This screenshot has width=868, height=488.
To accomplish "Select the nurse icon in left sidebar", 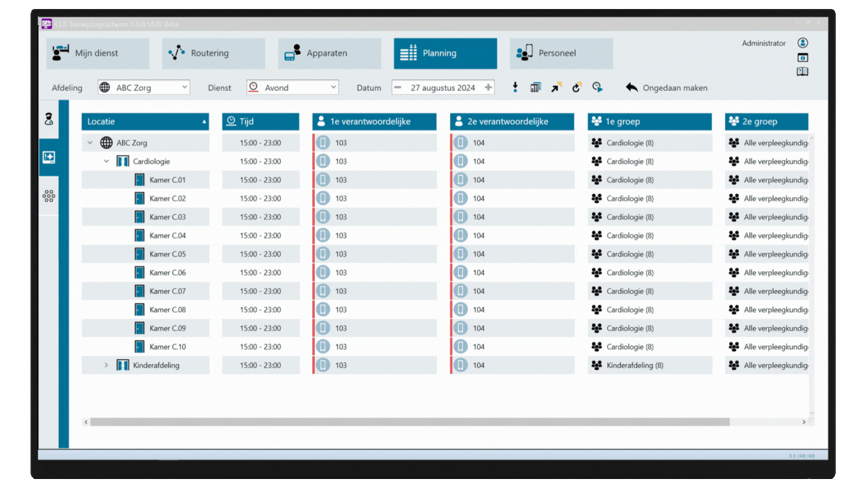I will pos(49,119).
